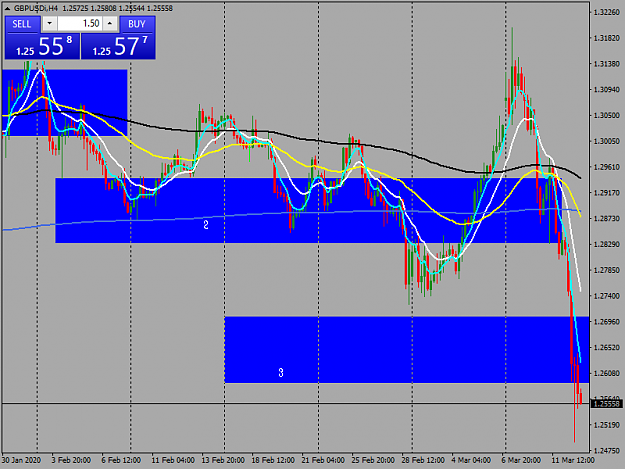Click the 1.26080 price scale label
The width and height of the screenshot is (625, 469).
click(606, 373)
